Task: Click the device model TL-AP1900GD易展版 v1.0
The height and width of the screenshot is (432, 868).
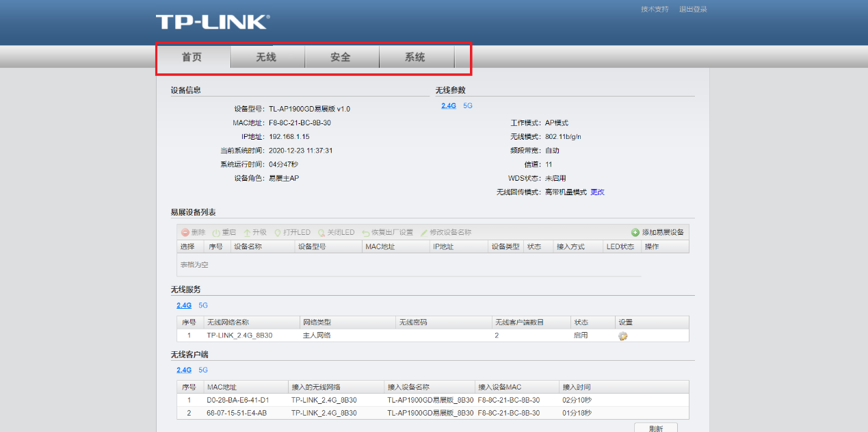Action: coord(309,110)
